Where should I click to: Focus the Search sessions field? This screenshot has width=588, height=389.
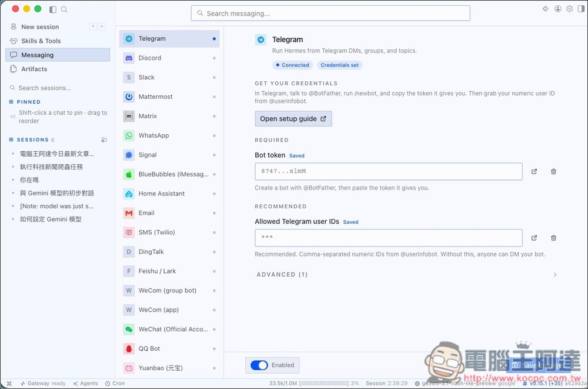click(58, 88)
